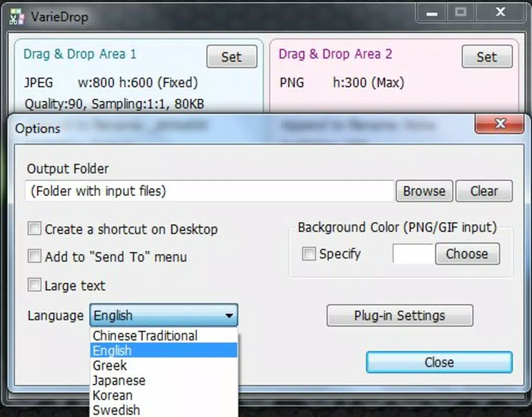The width and height of the screenshot is (532, 417).
Task: Clear the output folder path
Action: pos(484,191)
